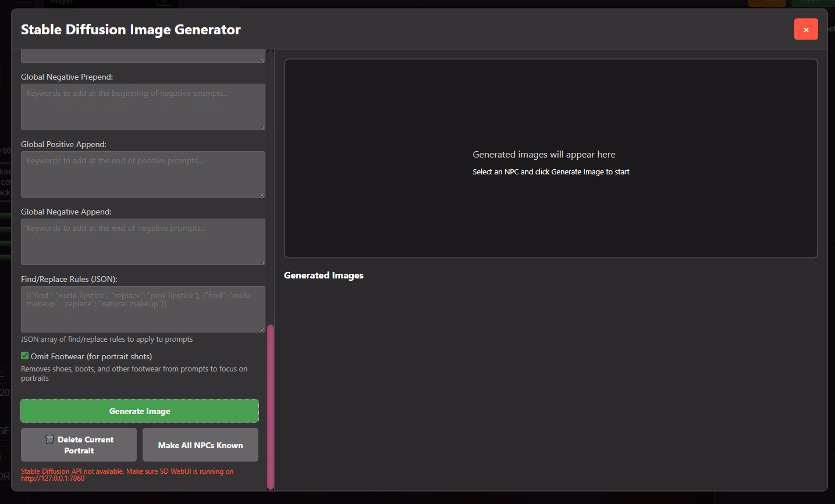The width and height of the screenshot is (835, 504).
Task: Click the trash can icon on Delete button
Action: [x=50, y=439]
